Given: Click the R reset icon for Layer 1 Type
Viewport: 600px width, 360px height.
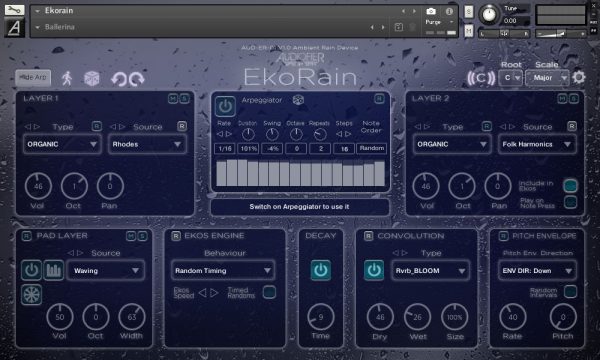Looking at the screenshot, I should tap(97, 126).
